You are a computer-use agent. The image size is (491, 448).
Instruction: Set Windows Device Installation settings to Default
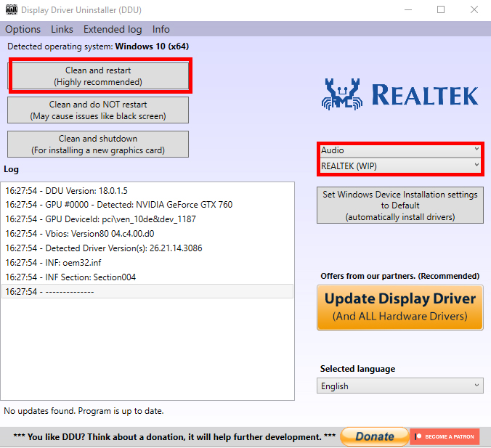[x=400, y=205]
